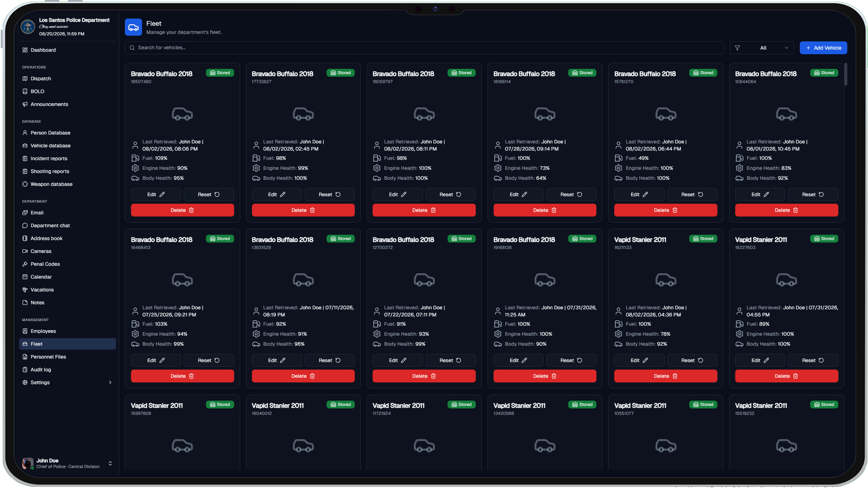Click the Fuel: 49% reading
This screenshot has height=488, width=868.
pyautogui.click(x=637, y=158)
